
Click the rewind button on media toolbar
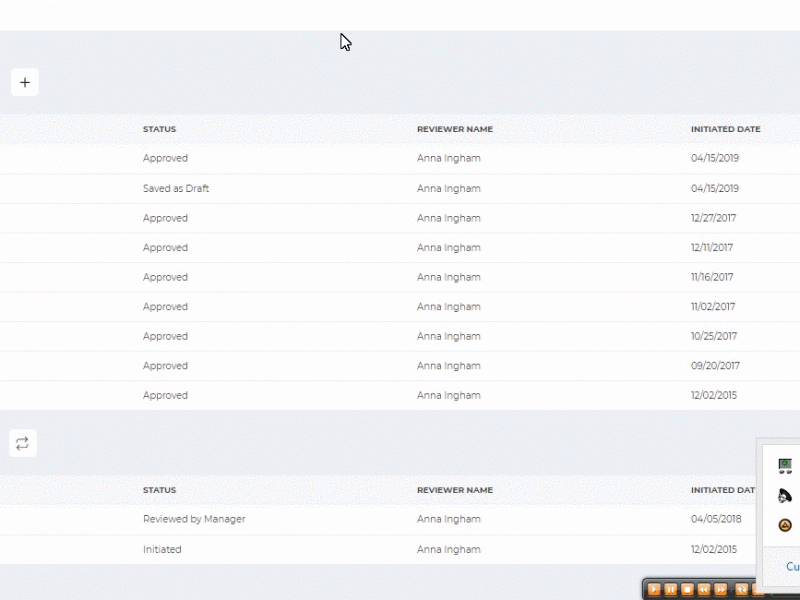704,590
